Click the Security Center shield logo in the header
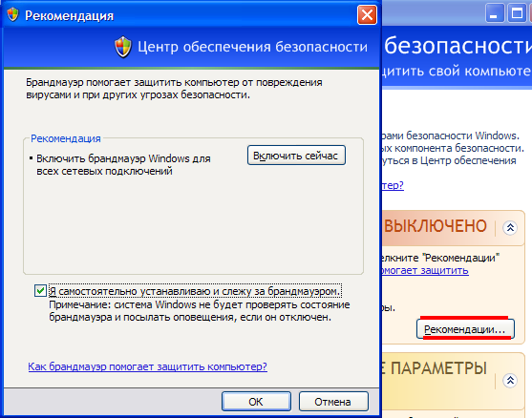Viewport: 532px width, 418px height. (x=123, y=47)
